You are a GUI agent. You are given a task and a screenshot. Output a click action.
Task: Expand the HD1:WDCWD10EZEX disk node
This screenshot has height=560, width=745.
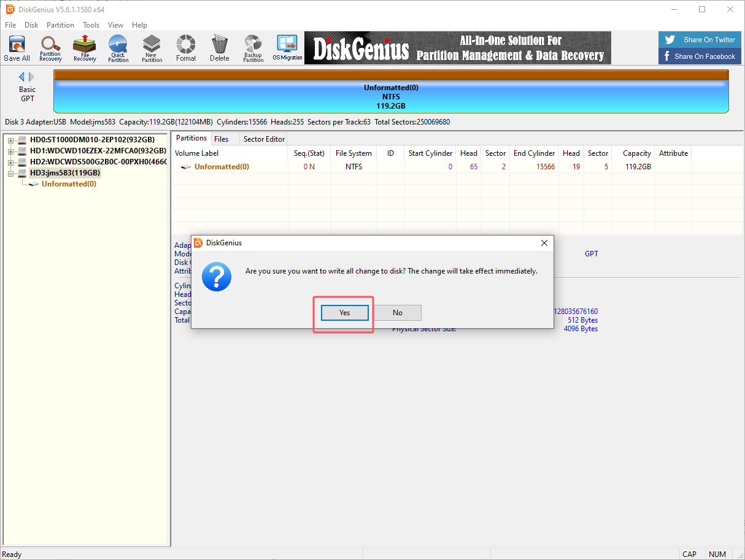pos(11,152)
